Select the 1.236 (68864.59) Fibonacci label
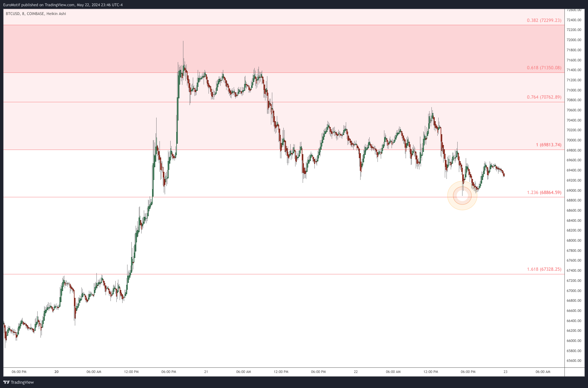This screenshot has height=388, width=588. click(544, 193)
